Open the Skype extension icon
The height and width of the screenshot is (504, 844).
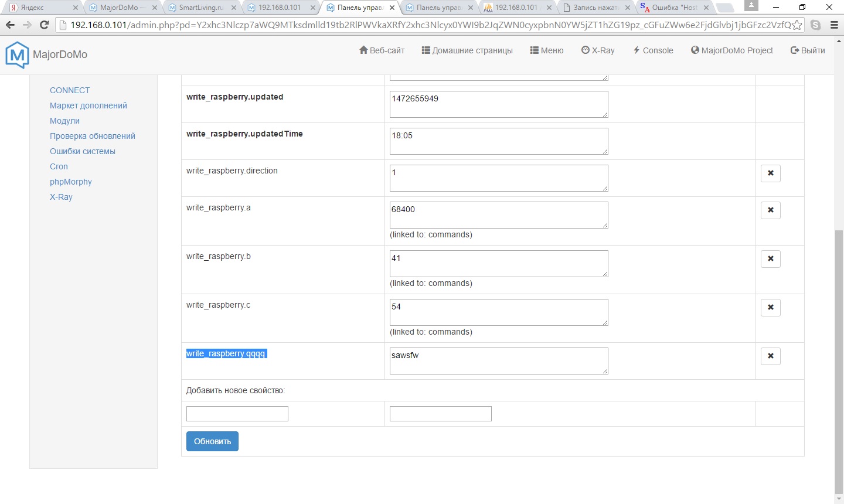[x=815, y=25]
